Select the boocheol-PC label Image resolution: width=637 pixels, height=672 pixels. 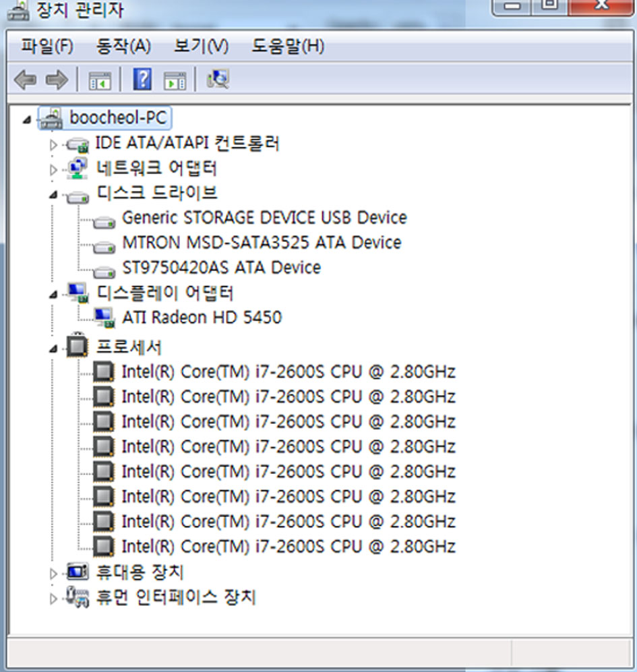pos(118,117)
